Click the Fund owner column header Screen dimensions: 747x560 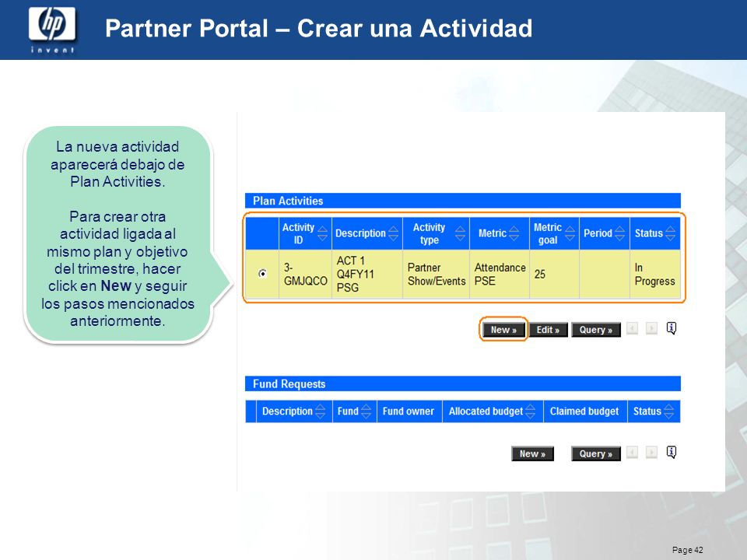point(409,411)
